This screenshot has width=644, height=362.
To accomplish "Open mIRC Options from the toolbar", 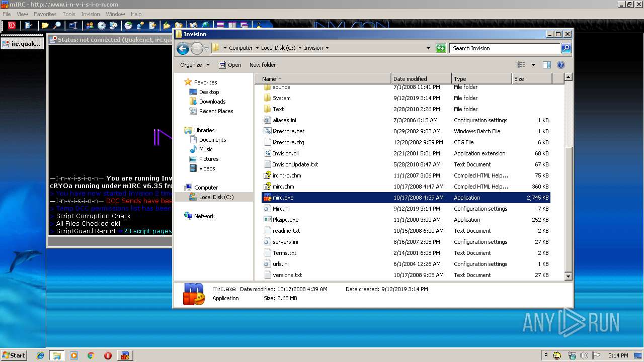I will pos(28,25).
